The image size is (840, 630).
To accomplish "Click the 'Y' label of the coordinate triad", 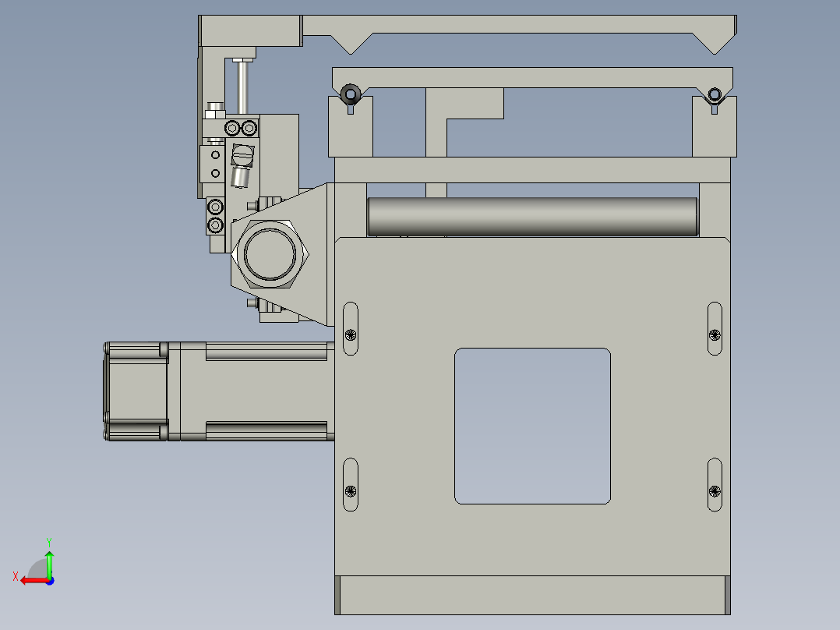I will click(49, 543).
